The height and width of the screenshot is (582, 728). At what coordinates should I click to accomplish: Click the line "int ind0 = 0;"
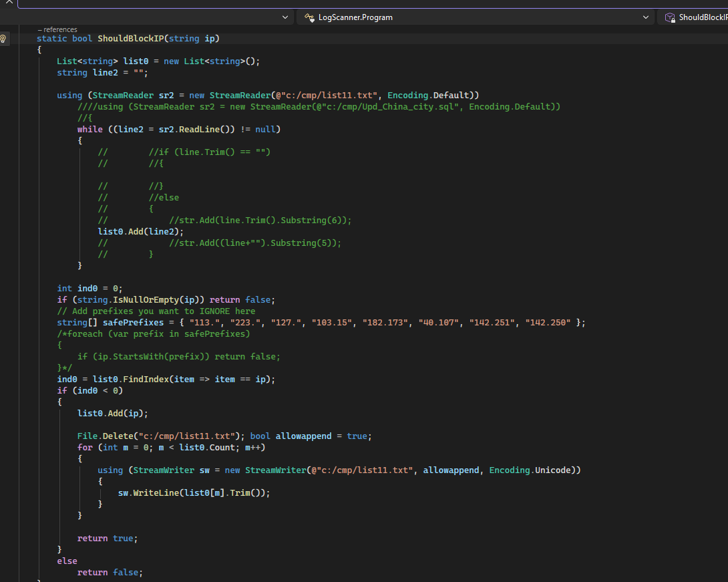tap(89, 289)
